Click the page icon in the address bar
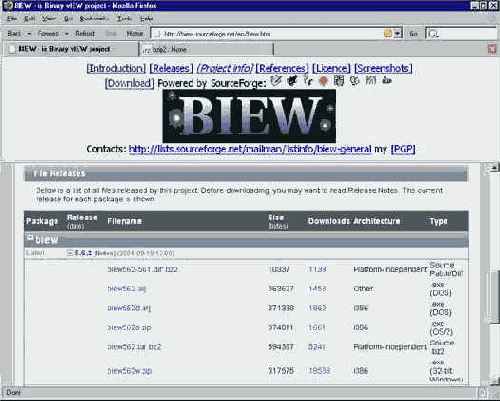 click(x=158, y=34)
